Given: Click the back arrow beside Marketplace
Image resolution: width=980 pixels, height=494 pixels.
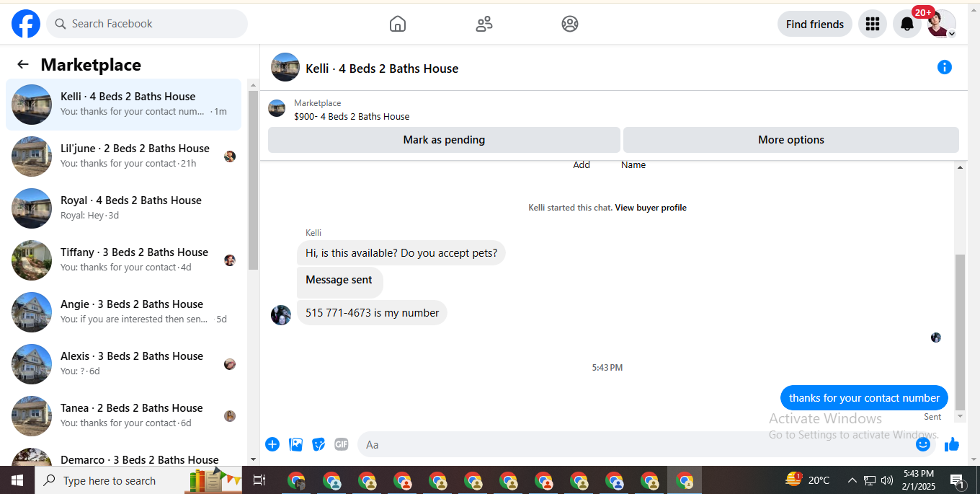Looking at the screenshot, I should tap(23, 64).
